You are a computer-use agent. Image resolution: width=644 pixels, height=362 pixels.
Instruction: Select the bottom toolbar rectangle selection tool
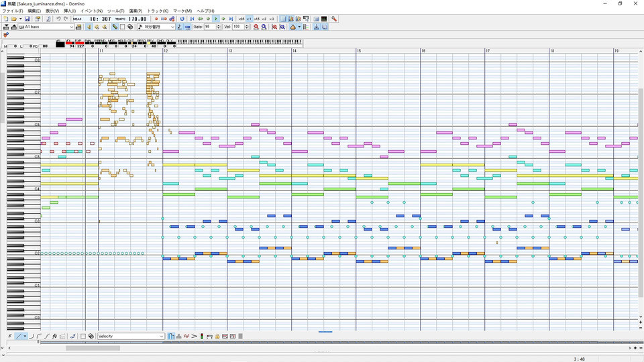pos(83,336)
